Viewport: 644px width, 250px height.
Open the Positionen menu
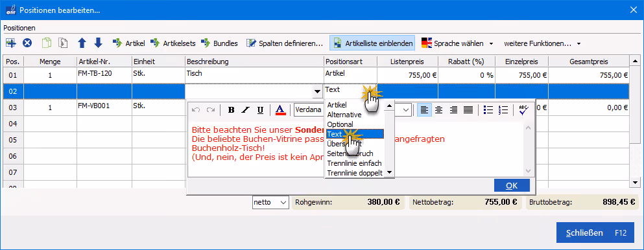[19, 28]
